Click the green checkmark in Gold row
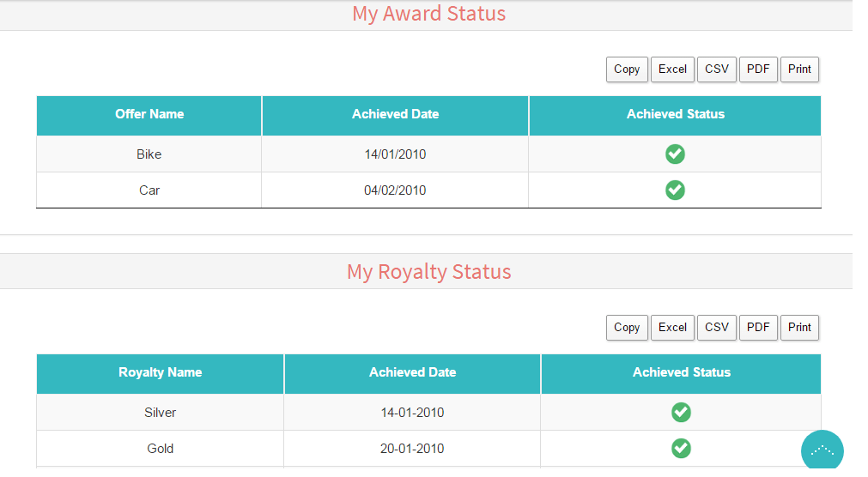868x477 pixels. pos(681,448)
